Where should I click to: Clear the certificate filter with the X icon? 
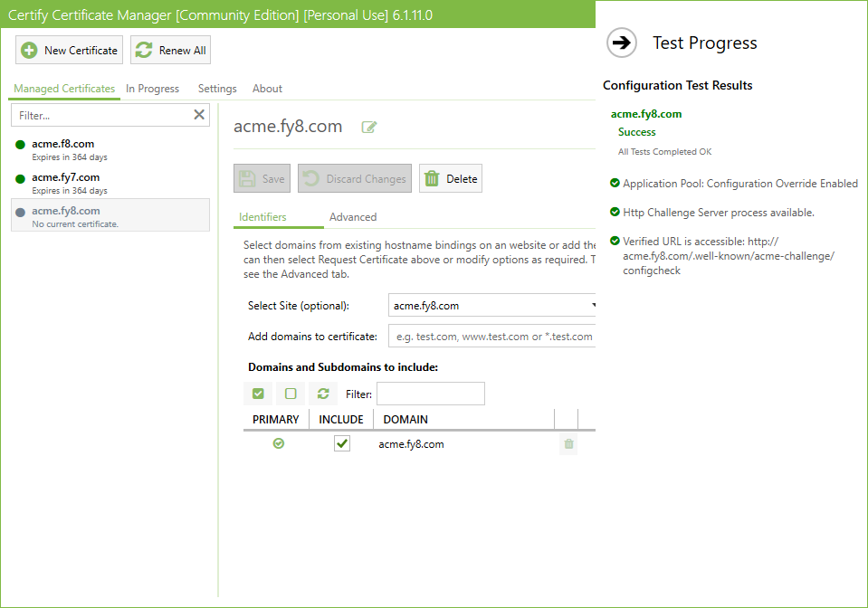tap(199, 115)
